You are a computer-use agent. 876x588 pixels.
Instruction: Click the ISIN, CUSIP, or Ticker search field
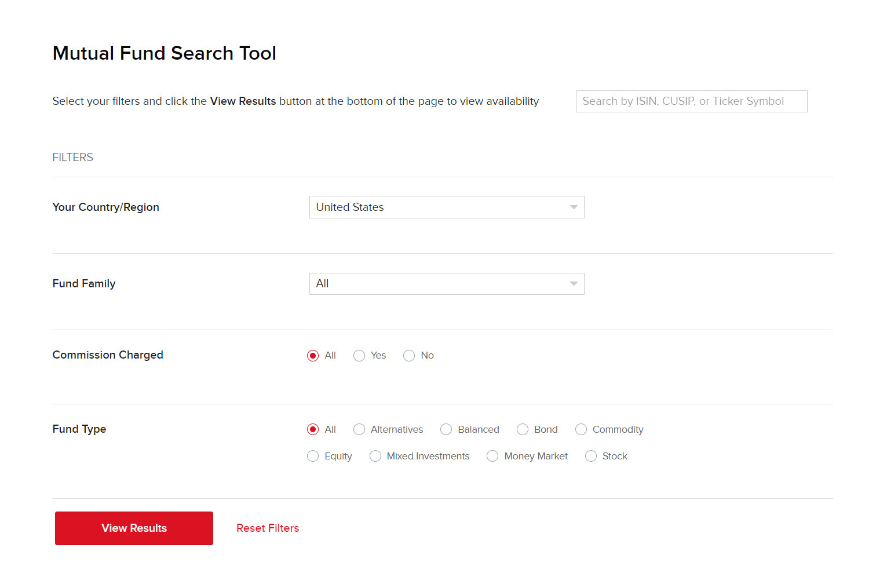tap(691, 101)
